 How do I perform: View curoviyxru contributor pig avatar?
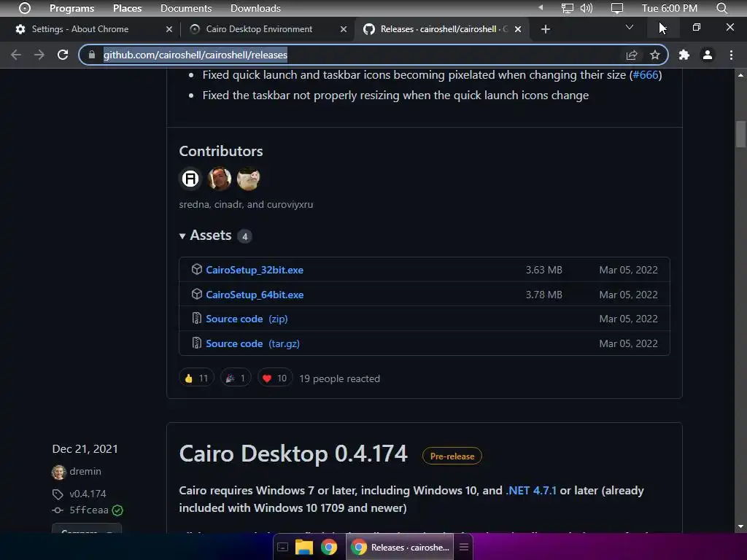pyautogui.click(x=248, y=179)
